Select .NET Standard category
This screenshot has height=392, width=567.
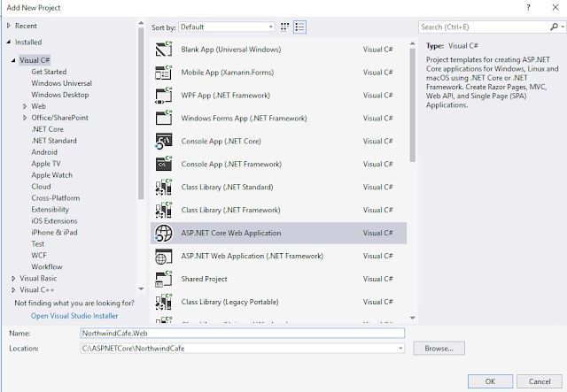(x=54, y=141)
